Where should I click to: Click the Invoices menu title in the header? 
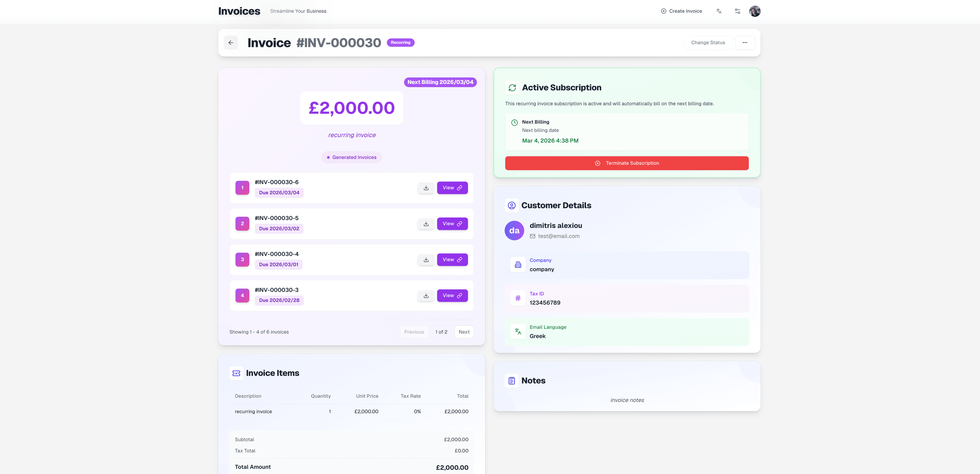point(239,11)
